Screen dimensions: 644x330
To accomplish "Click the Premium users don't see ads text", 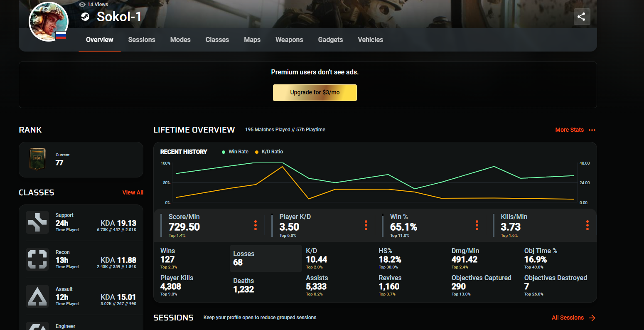I will coord(315,72).
